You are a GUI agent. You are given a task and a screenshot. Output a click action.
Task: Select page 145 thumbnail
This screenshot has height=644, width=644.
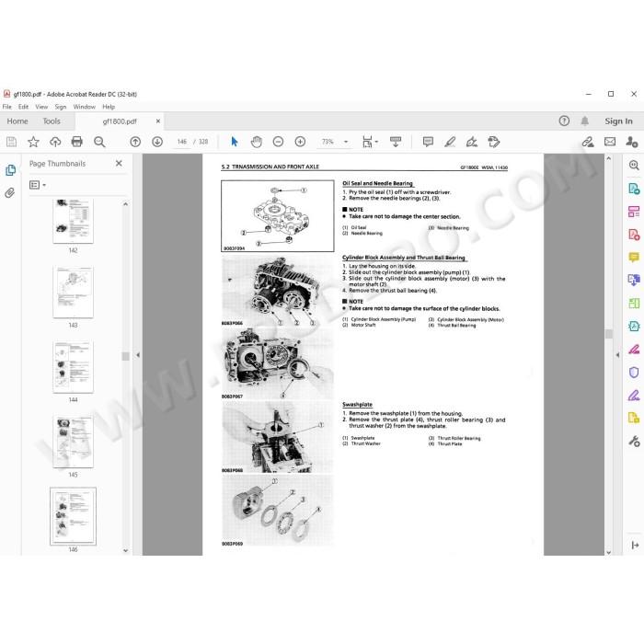(x=73, y=442)
